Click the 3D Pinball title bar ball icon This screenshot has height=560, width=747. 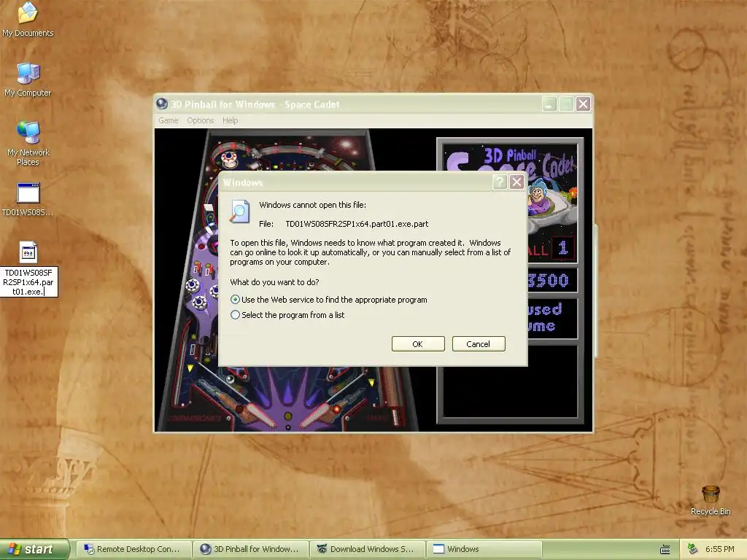[x=162, y=104]
